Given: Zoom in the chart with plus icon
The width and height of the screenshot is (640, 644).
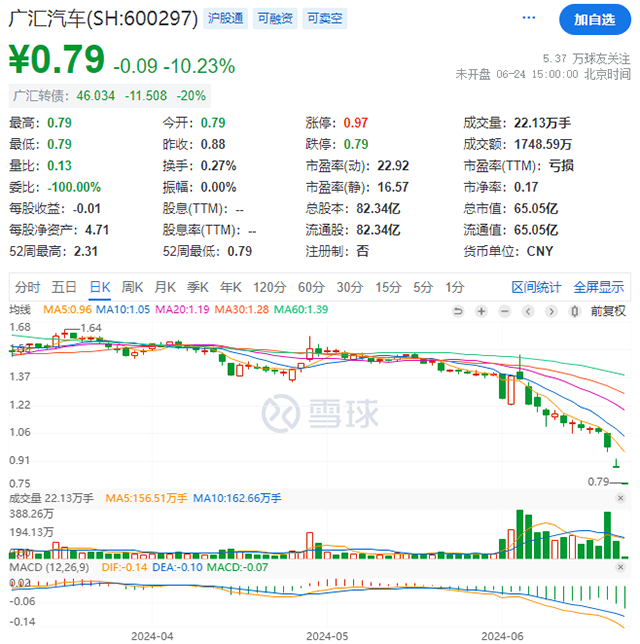Looking at the screenshot, I should pos(481,311).
